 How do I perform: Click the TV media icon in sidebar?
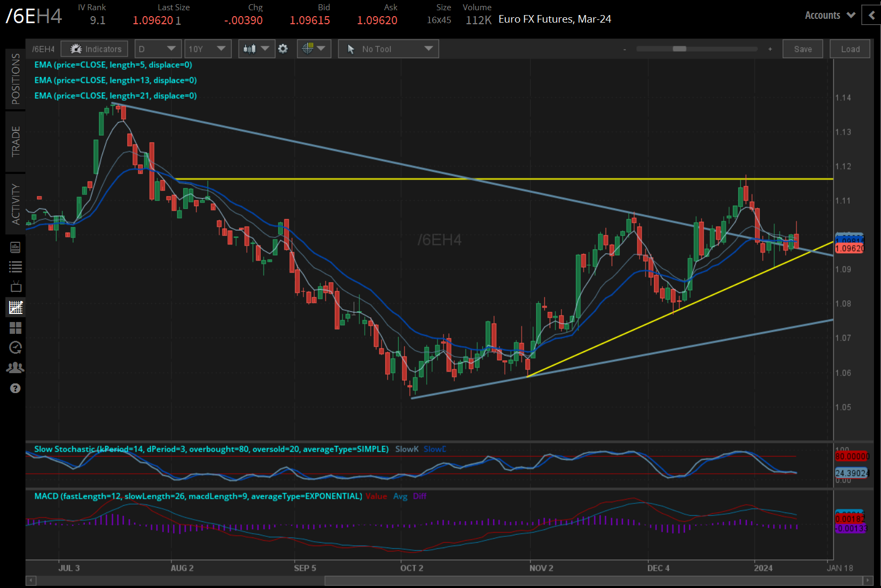16,286
